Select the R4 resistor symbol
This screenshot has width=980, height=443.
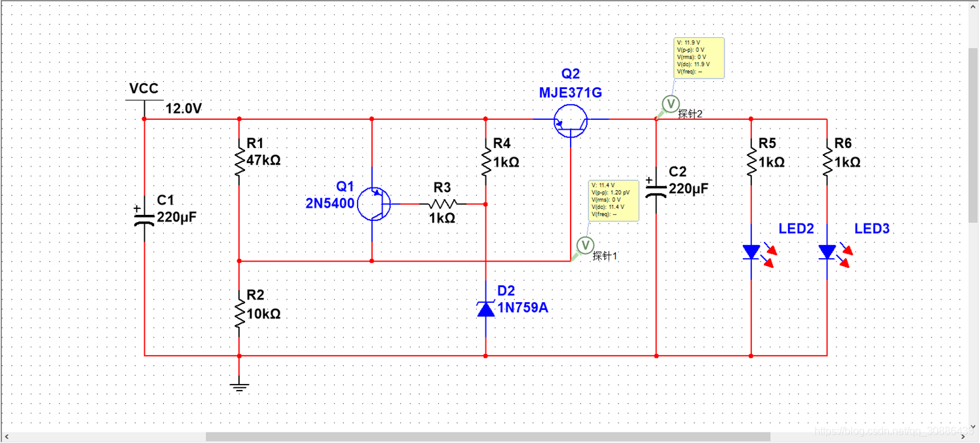pos(485,161)
